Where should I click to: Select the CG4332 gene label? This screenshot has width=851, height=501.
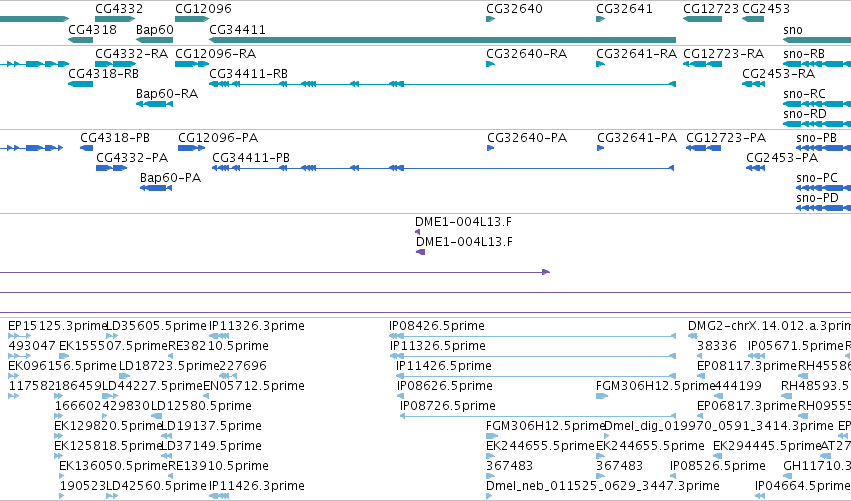click(x=119, y=9)
